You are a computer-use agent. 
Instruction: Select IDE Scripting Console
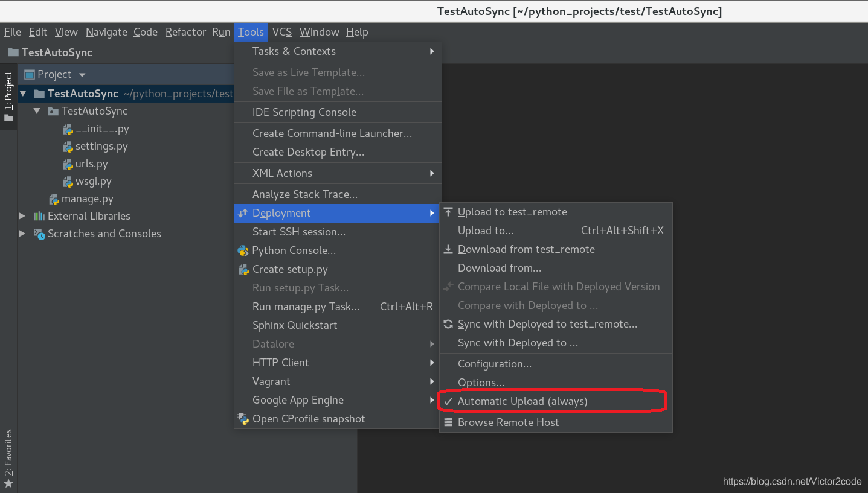[x=338, y=112]
